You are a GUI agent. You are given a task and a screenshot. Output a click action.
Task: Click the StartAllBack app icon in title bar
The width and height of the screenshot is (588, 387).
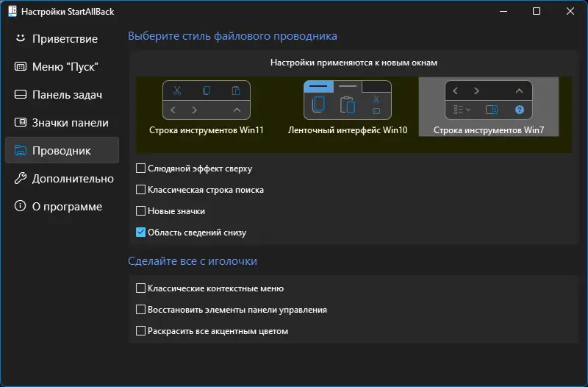tap(12, 11)
